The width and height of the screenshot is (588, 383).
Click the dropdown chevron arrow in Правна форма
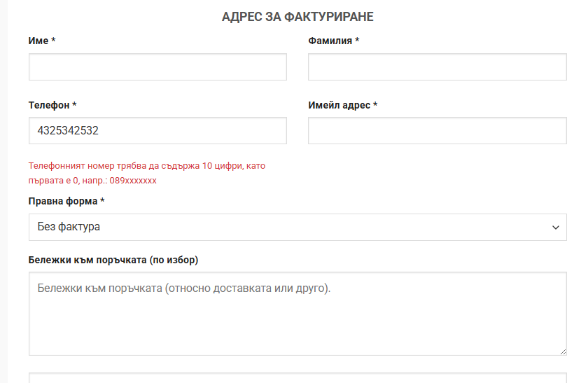coord(555,228)
